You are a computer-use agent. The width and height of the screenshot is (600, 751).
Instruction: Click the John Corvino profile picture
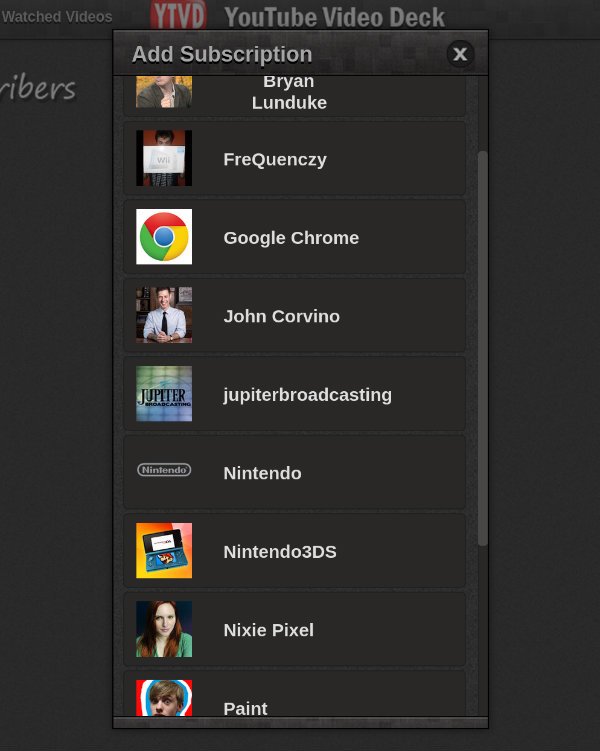pyautogui.click(x=164, y=315)
